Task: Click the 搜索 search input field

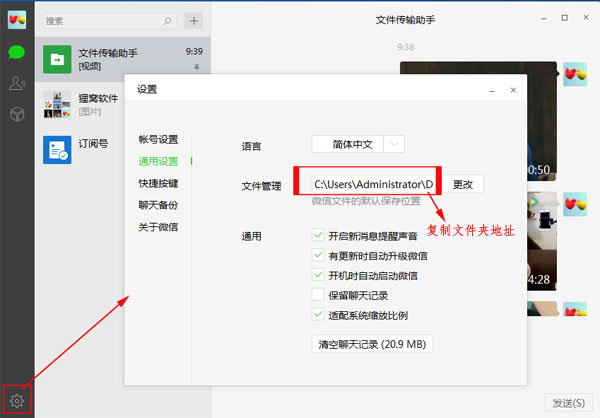Action: coord(110,21)
